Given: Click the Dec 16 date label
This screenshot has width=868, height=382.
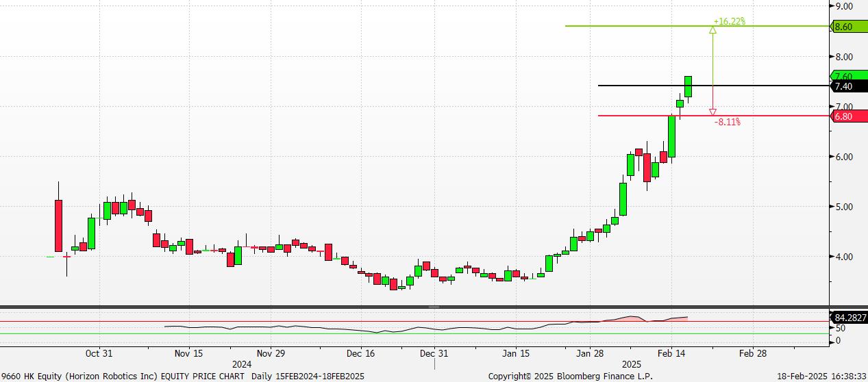Looking at the screenshot, I should [360, 354].
